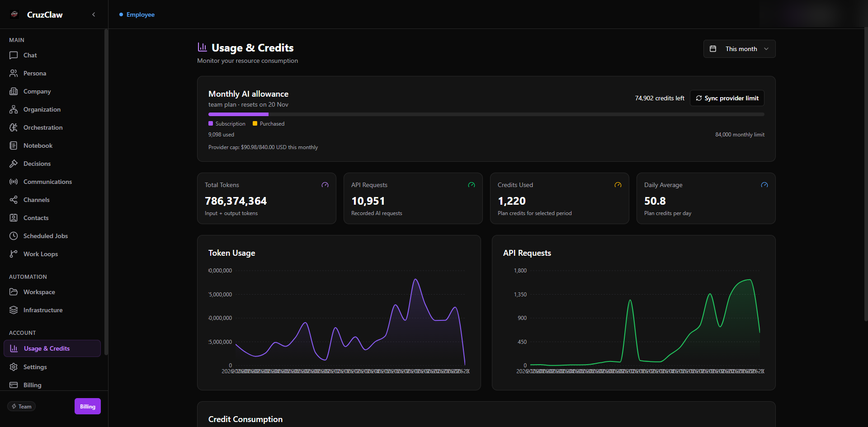The image size is (868, 427).
Task: Click the Settings gear icon
Action: point(14,367)
